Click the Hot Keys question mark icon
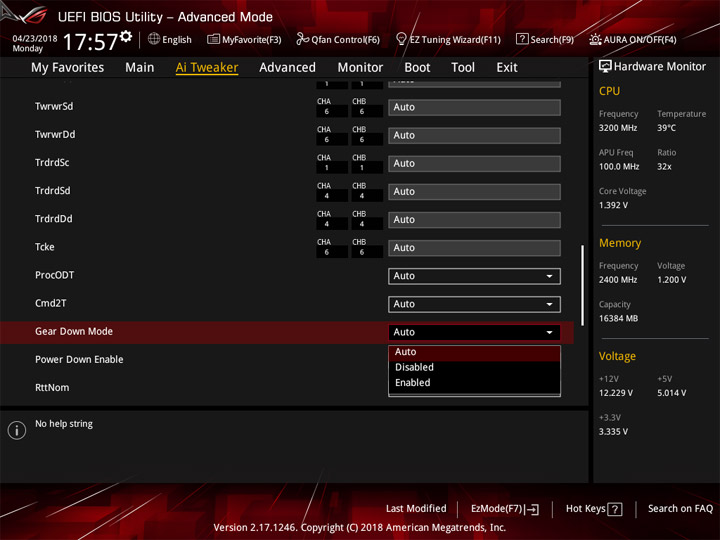Image resolution: width=720 pixels, height=540 pixels. coord(614,509)
